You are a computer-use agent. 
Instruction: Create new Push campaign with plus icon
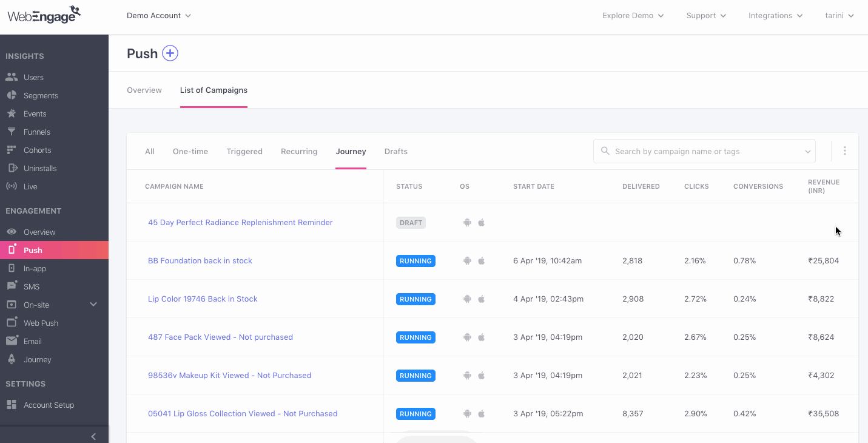point(170,53)
